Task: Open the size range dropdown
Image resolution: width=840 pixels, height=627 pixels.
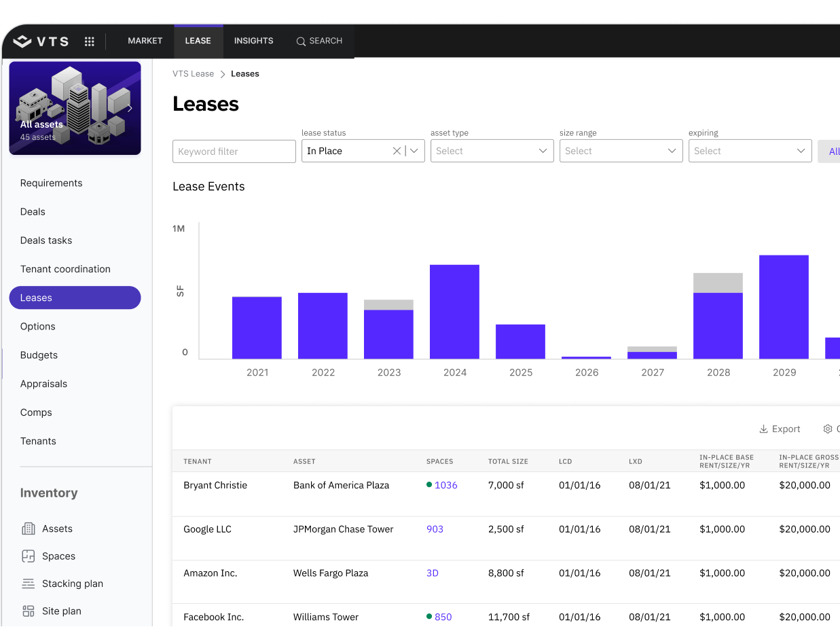Action: pos(621,151)
